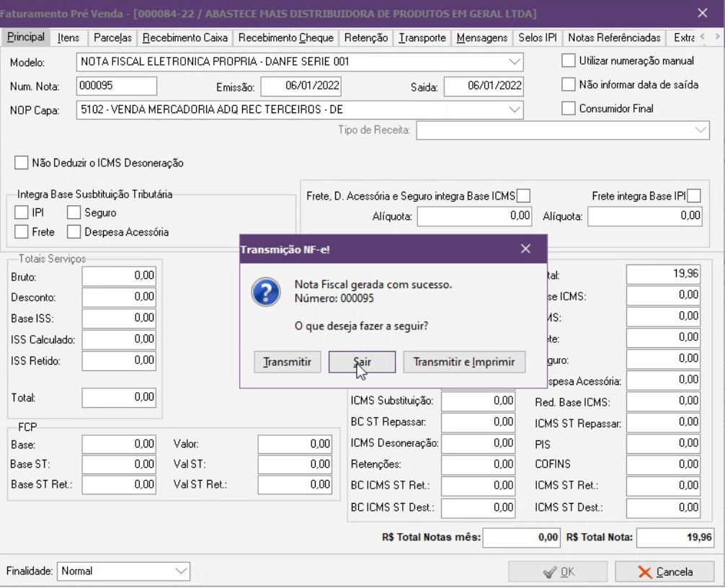Open the Parcelas tab
The image size is (725, 588).
(113, 37)
